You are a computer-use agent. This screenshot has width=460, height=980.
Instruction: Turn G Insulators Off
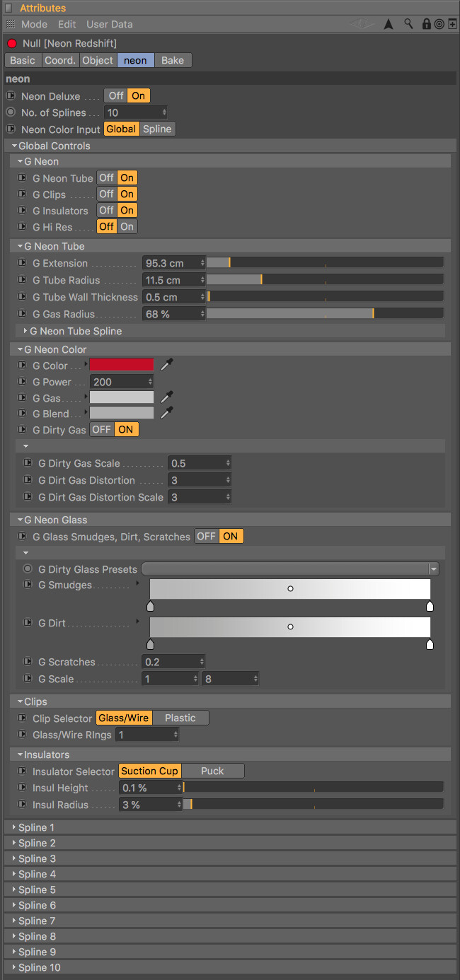coord(106,210)
